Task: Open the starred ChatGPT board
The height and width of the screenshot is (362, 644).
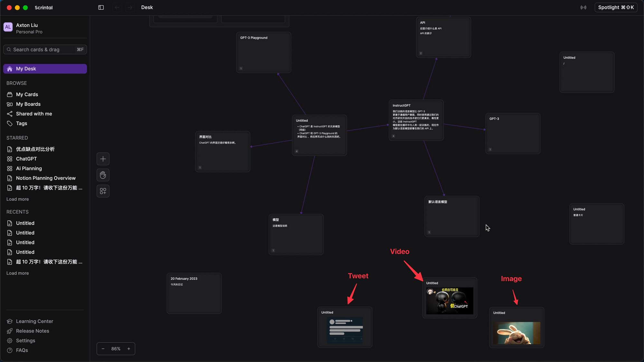Action: click(x=26, y=159)
